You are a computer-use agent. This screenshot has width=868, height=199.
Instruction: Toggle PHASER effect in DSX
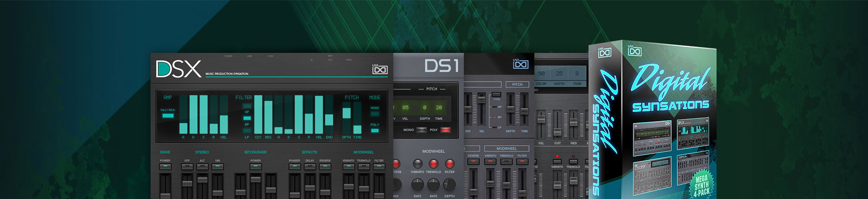294,166
